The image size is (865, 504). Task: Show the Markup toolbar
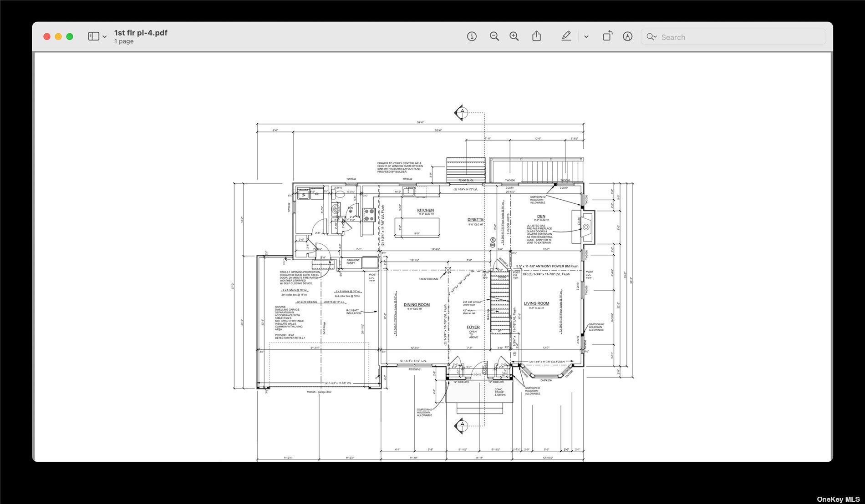pos(627,36)
